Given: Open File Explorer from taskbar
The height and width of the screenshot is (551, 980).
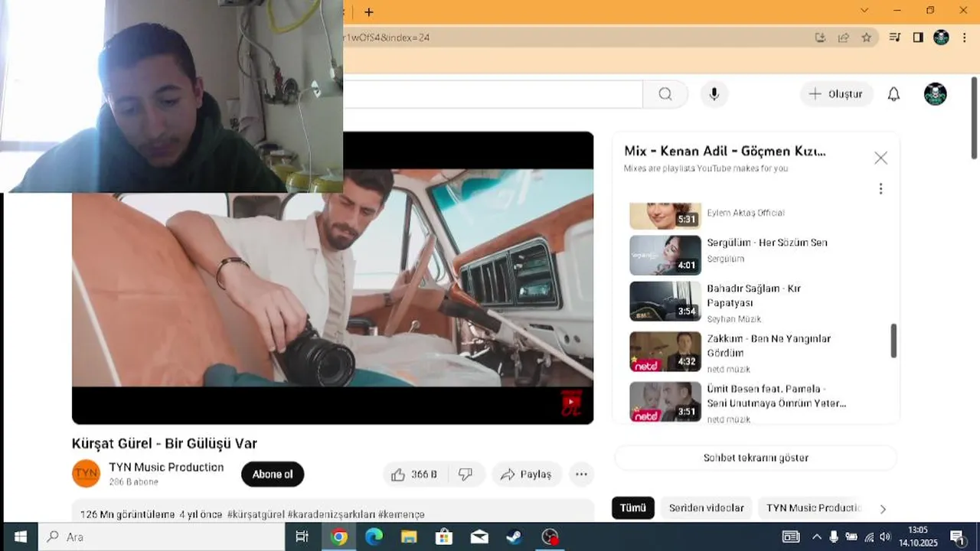Looking at the screenshot, I should 409,537.
